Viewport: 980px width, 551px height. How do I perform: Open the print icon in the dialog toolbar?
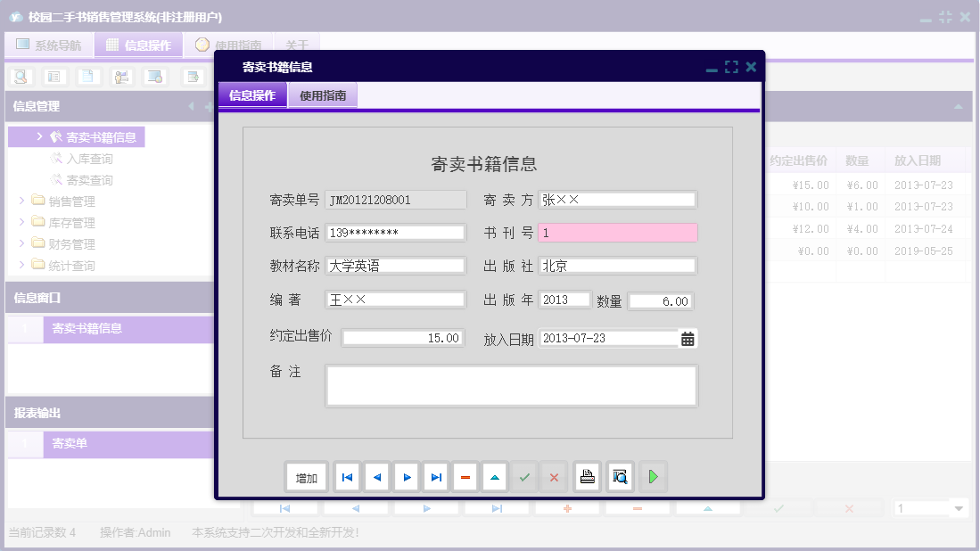tap(587, 476)
